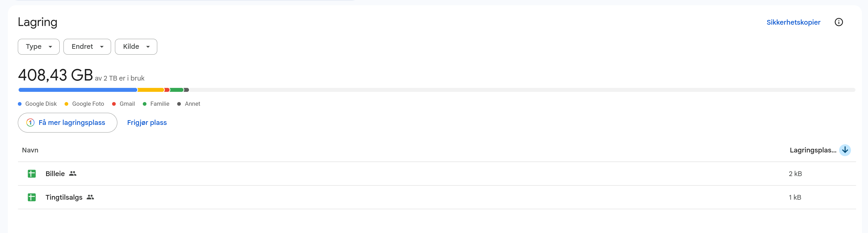Click the Google Sheets icon beside Billeie
Viewport: 868px width, 233px height.
point(32,174)
